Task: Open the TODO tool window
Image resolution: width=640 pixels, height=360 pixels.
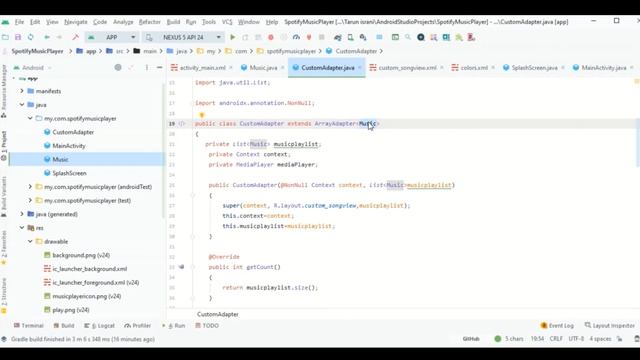Action: [207, 326]
